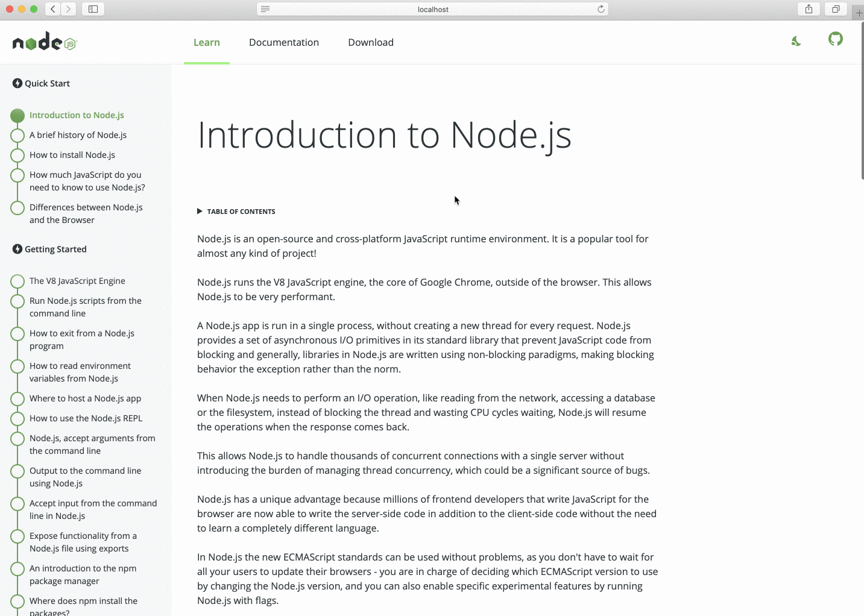Go forward with the browser forward arrow
Screen dimensions: 864x616
point(69,9)
